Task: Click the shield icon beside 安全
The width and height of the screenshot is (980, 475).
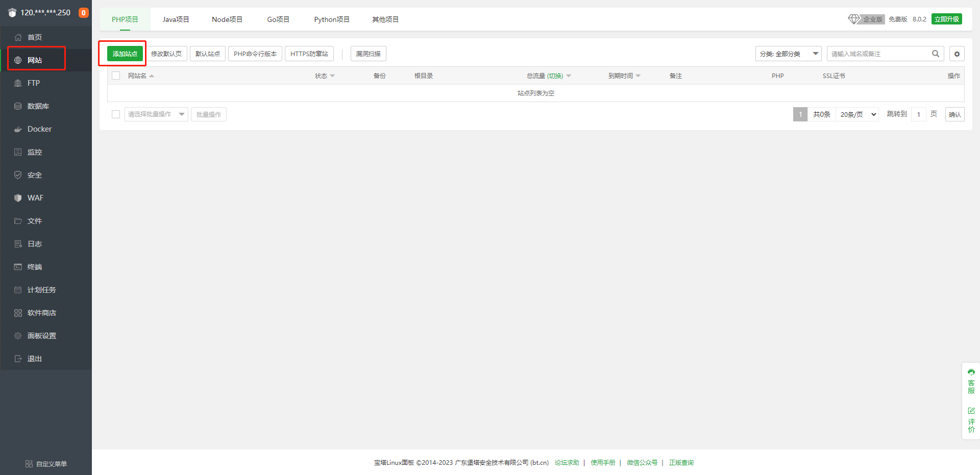Action: (x=18, y=175)
